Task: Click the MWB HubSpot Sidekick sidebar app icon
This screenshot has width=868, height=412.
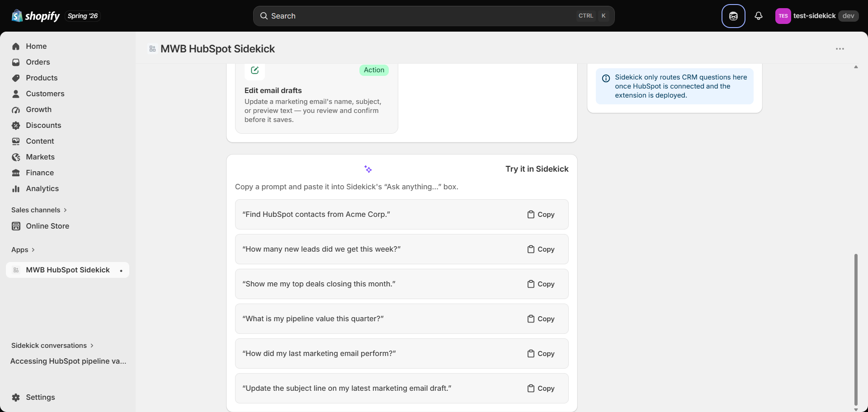Action: 16,270
